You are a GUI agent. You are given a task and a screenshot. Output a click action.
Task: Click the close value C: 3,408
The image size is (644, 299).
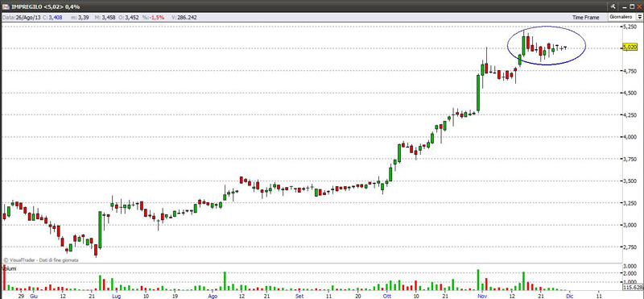coord(53,18)
